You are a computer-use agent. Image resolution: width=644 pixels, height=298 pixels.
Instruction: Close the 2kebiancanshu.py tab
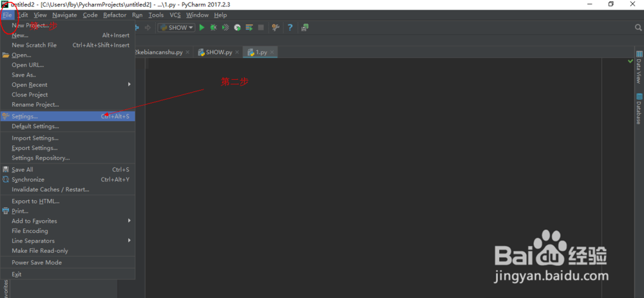click(x=187, y=53)
